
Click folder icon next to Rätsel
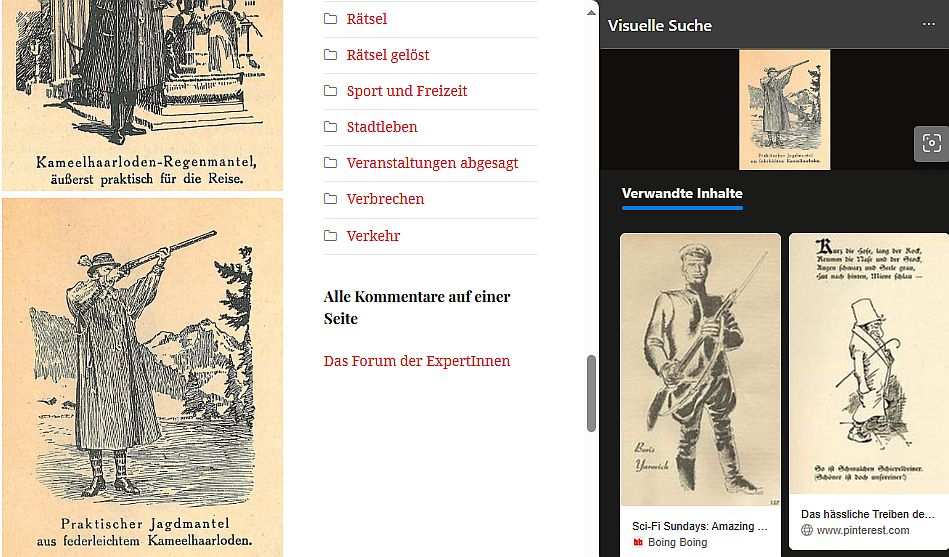(330, 19)
